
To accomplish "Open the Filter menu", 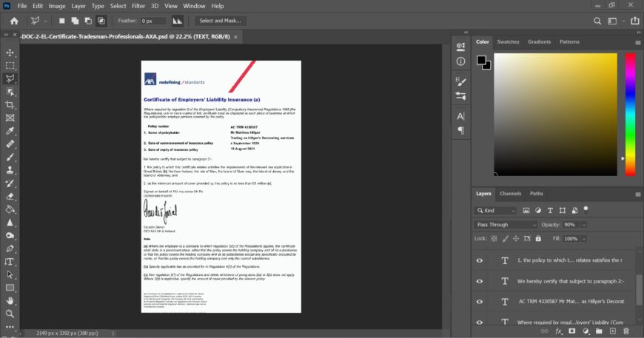I will pyautogui.click(x=138, y=6).
